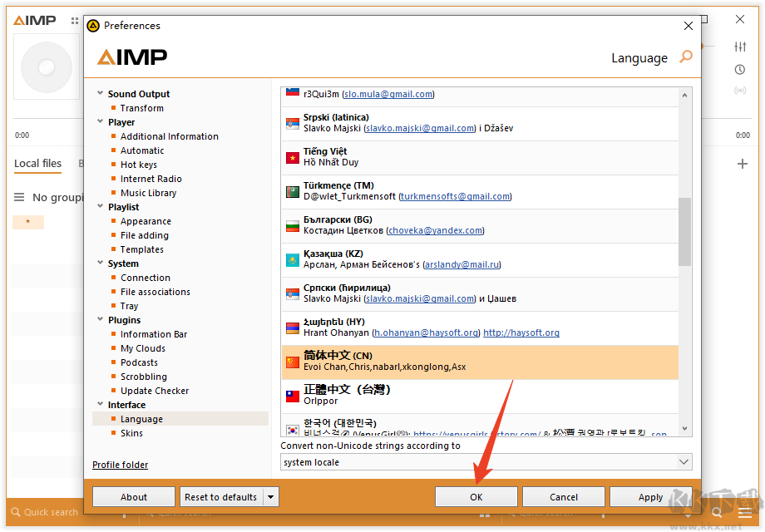765x532 pixels.
Task: Open the Reset to defaults dropdown arrow
Action: 270,497
